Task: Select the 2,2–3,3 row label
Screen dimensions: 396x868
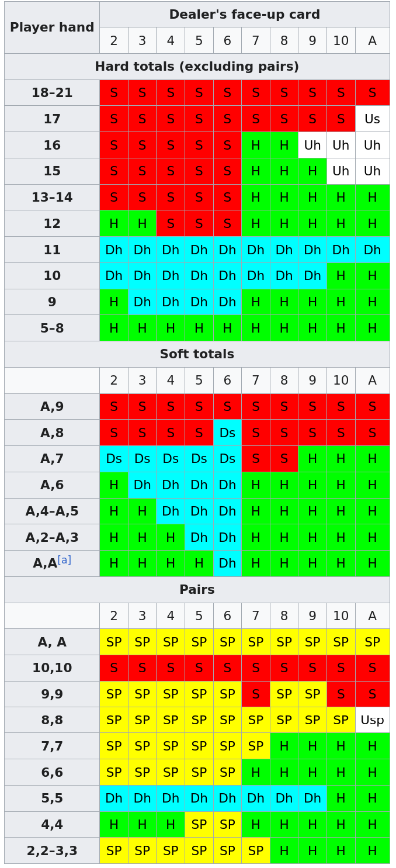Action: point(52,851)
